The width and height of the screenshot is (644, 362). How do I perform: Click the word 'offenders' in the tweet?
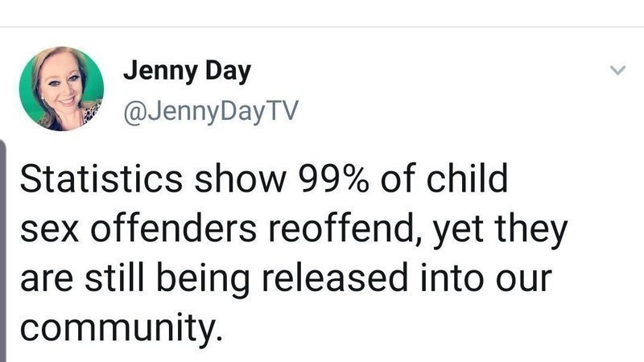174,228
